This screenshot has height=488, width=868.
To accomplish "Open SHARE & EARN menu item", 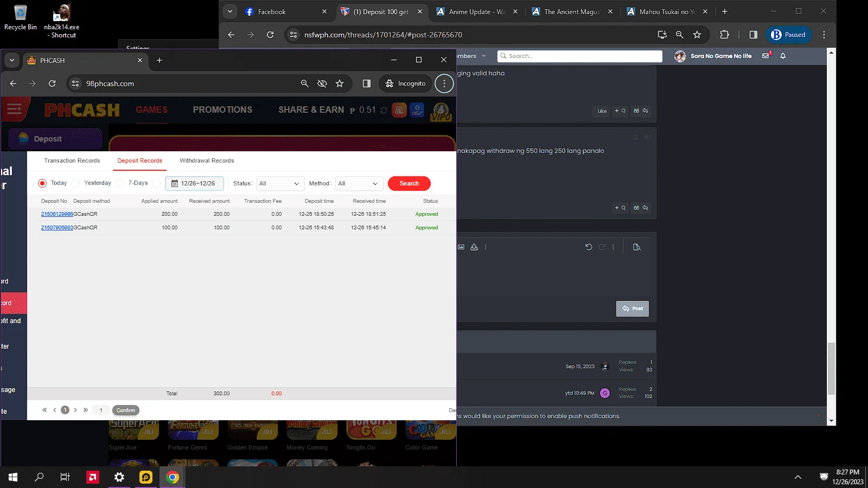I will point(311,110).
